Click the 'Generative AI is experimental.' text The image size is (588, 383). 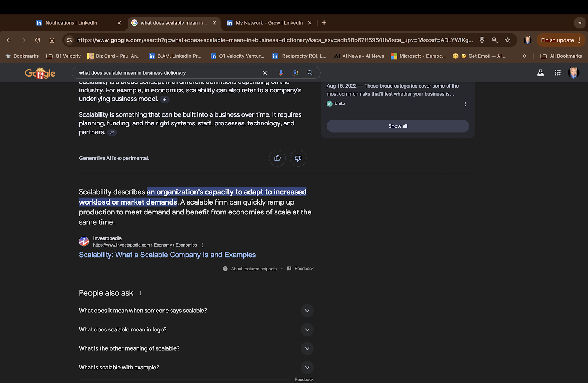pos(114,158)
